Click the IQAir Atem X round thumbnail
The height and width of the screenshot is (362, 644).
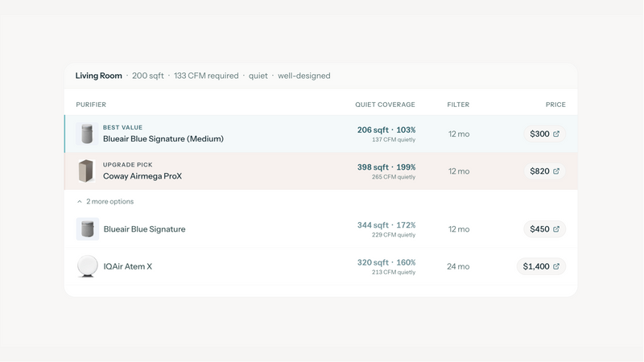coord(87,266)
